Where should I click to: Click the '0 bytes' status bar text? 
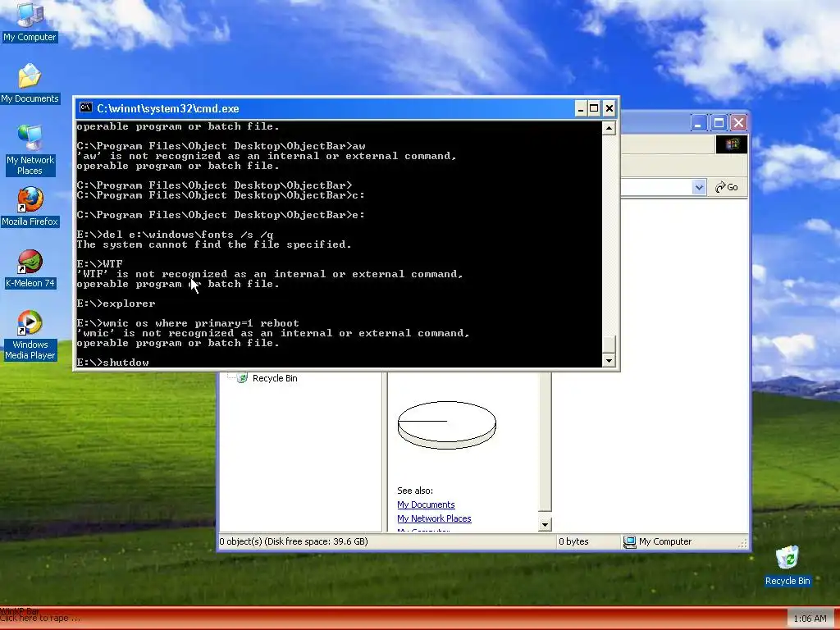click(573, 541)
